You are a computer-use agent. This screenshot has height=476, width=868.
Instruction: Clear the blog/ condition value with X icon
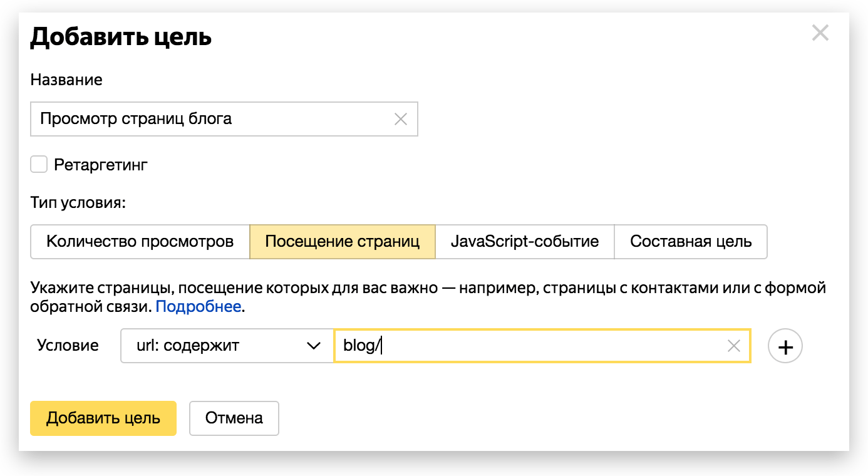(x=733, y=346)
